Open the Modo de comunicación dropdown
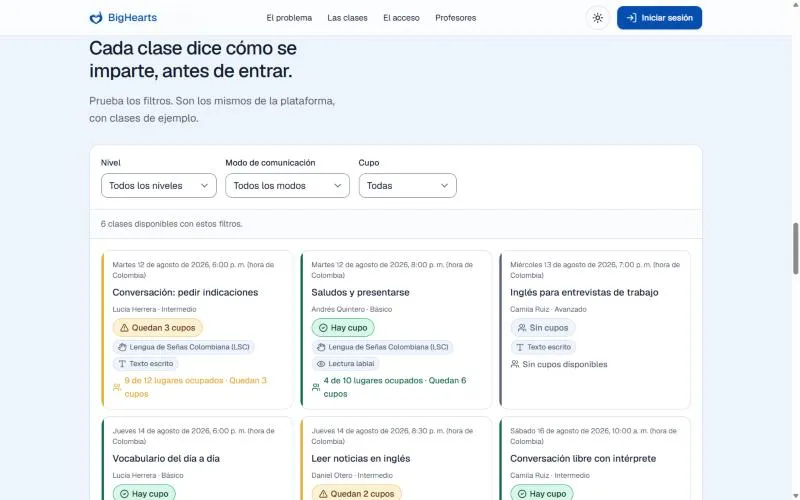The height and width of the screenshot is (500, 800). tap(287, 186)
